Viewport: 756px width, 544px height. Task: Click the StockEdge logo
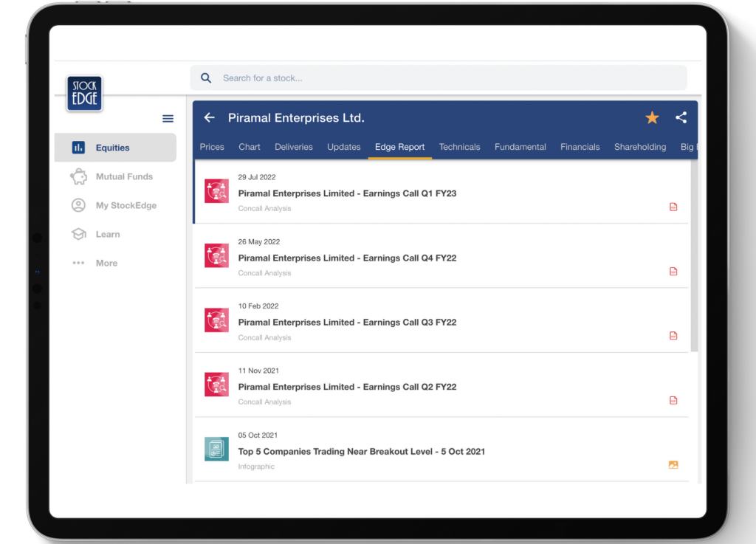84,94
